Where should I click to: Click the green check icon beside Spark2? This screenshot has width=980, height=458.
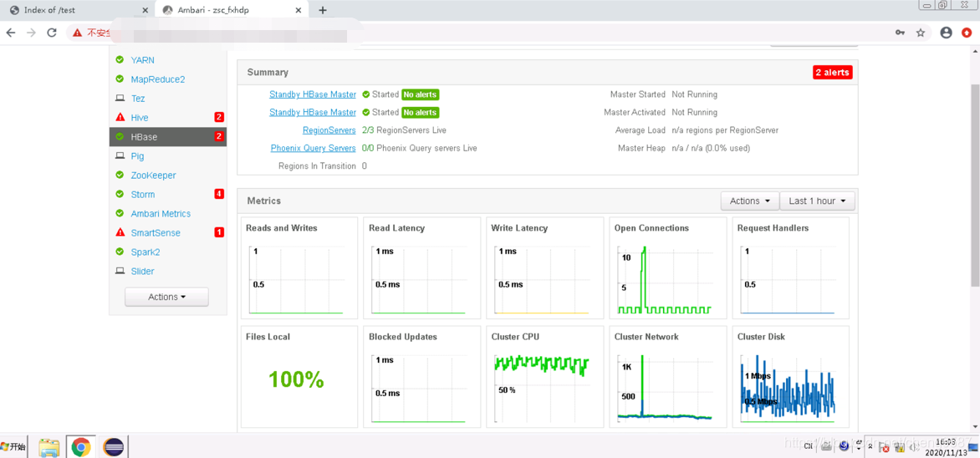120,252
